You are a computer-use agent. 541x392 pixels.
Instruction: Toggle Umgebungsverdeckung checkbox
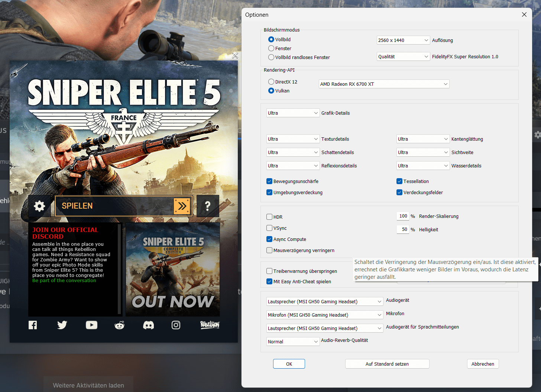point(269,192)
